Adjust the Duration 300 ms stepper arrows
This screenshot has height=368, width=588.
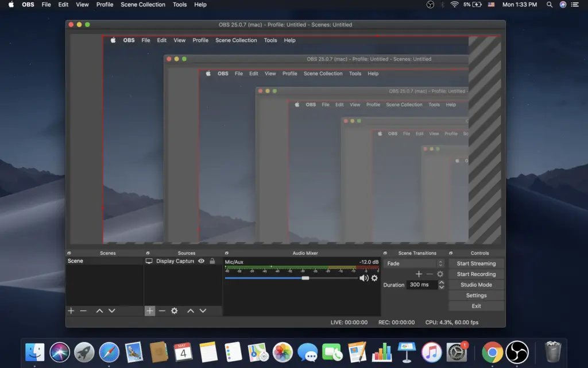tap(442, 285)
